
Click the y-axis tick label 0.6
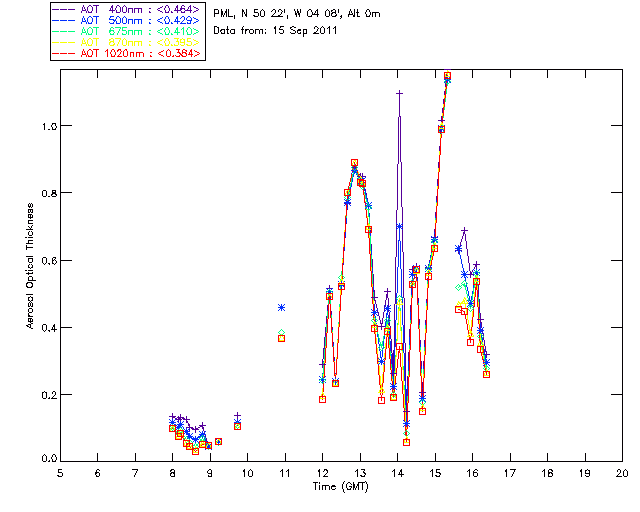pos(49,260)
